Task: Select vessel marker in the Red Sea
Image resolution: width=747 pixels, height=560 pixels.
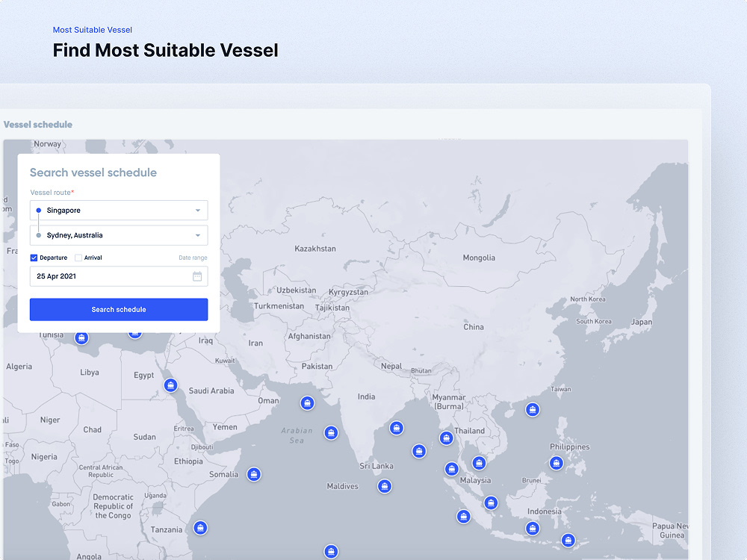Action: (x=170, y=385)
